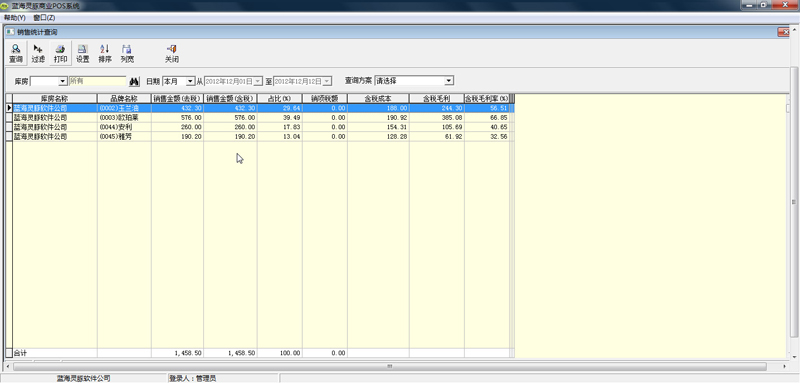Viewport: 800px width, 383px height.
Task: Select the (0003)欧珀莱 brand row
Action: pos(260,118)
